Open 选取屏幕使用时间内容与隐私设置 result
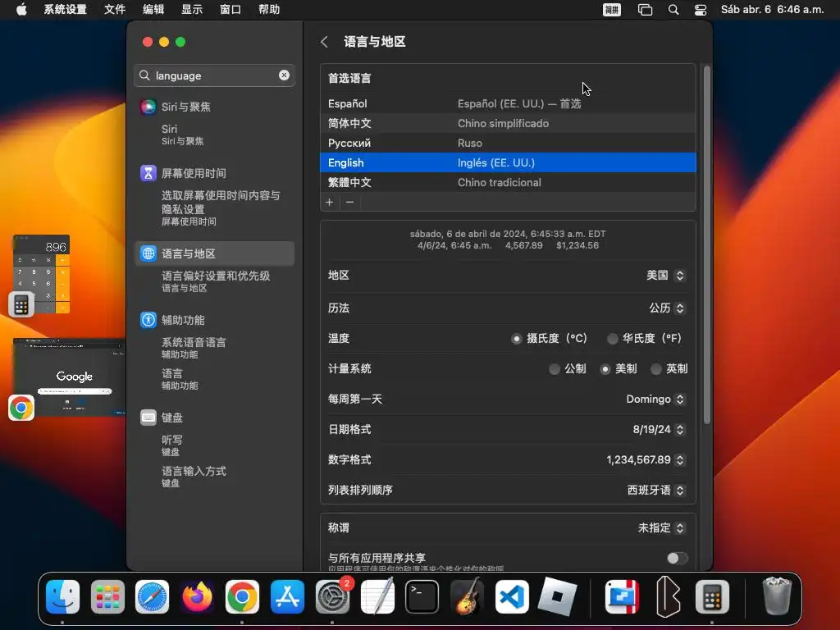Screen dimensions: 840x630 [x=221, y=208]
